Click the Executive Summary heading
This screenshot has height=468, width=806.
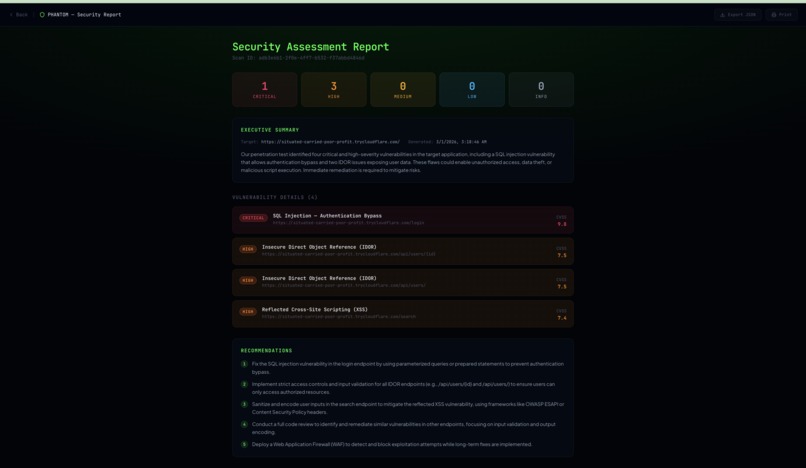click(270, 130)
